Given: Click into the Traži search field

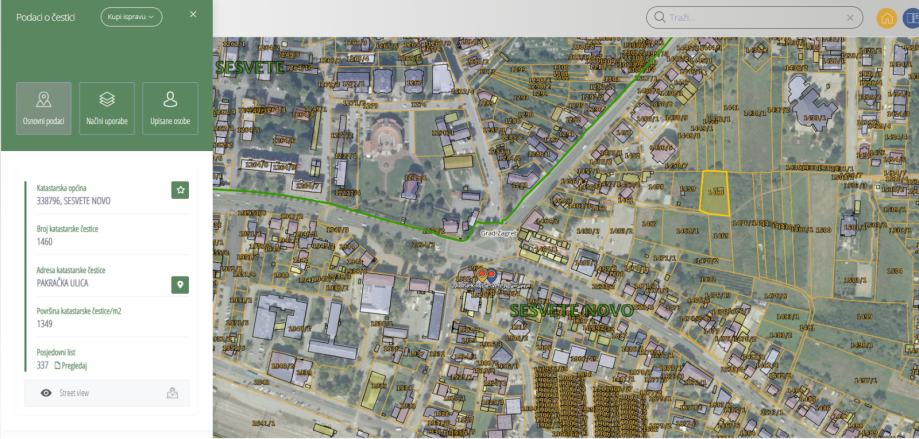Looking at the screenshot, I should (755, 18).
